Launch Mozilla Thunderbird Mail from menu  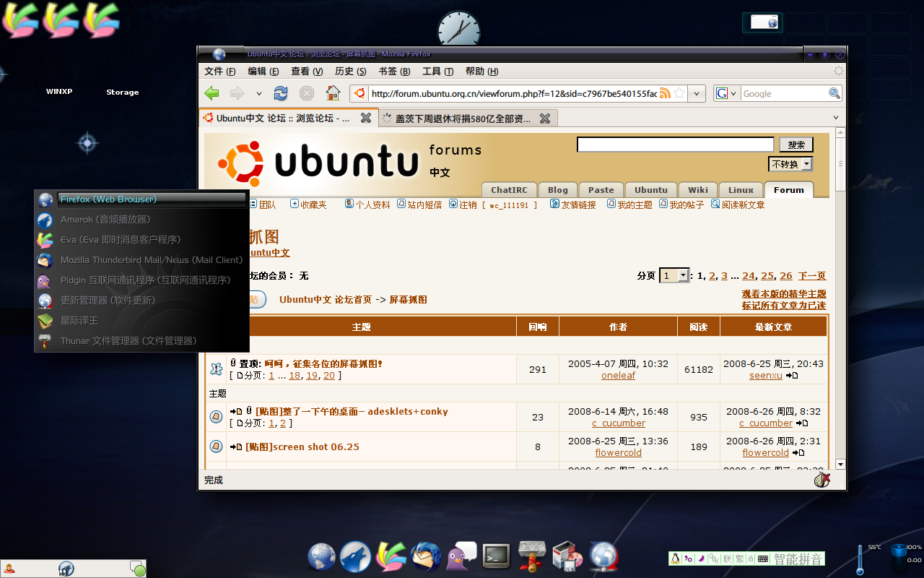coord(142,260)
